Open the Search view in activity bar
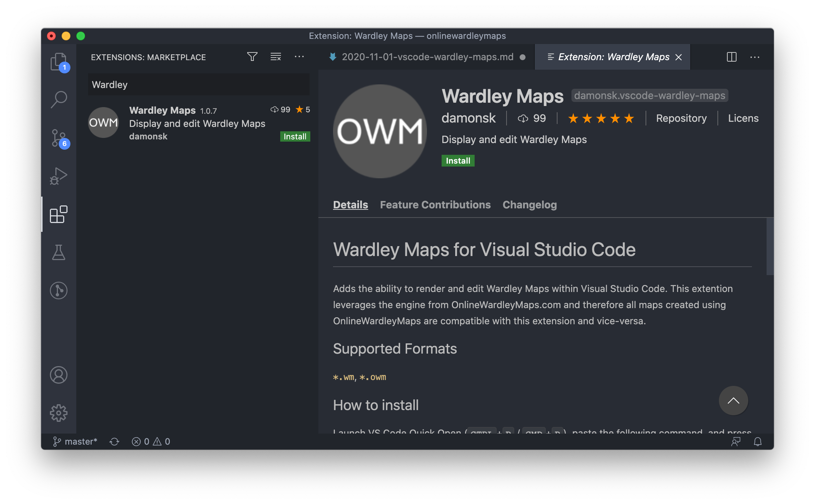815x504 pixels. tap(59, 99)
